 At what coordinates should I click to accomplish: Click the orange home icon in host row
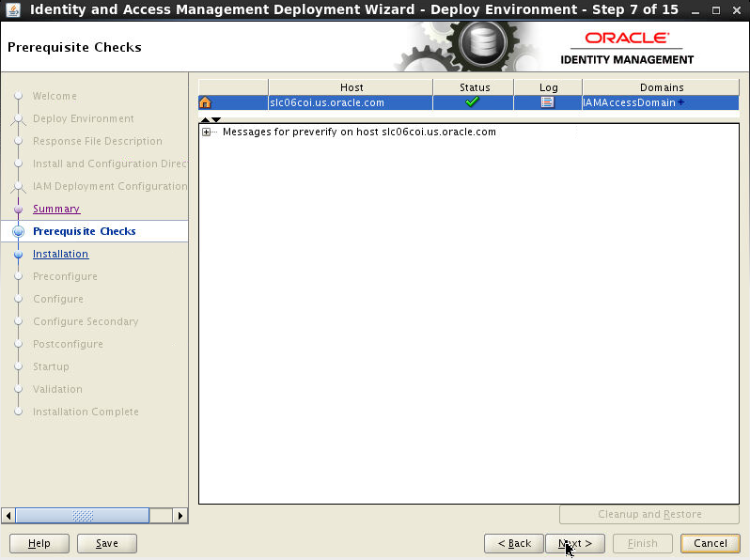pyautogui.click(x=205, y=102)
